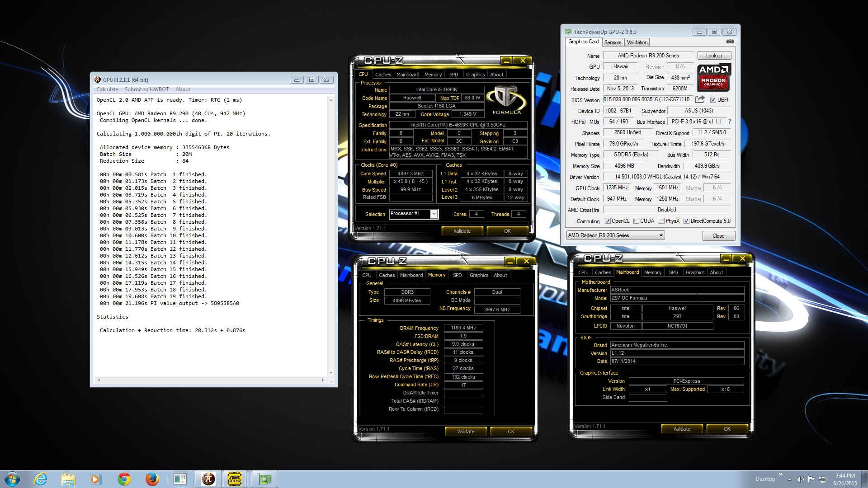Screen dimensions: 868x488
Task: Click Validate in the CPU tab window
Action: click(x=462, y=231)
